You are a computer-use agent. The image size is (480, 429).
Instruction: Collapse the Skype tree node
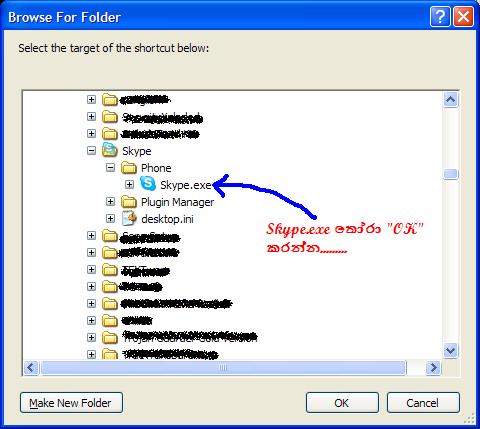pyautogui.click(x=91, y=151)
